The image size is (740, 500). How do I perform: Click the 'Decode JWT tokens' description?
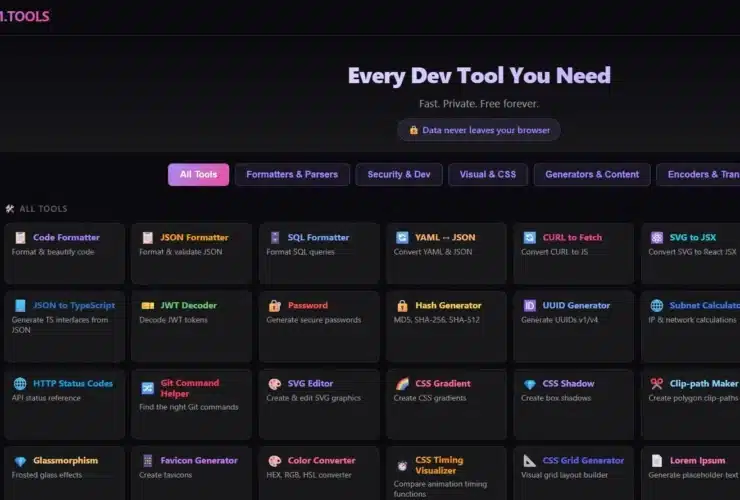[x=173, y=320]
